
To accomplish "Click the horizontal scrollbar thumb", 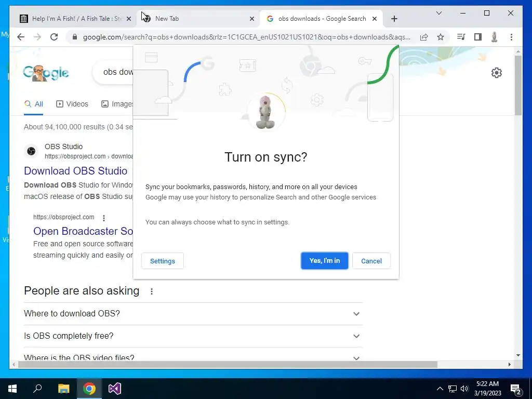I will pyautogui.click(x=228, y=364).
